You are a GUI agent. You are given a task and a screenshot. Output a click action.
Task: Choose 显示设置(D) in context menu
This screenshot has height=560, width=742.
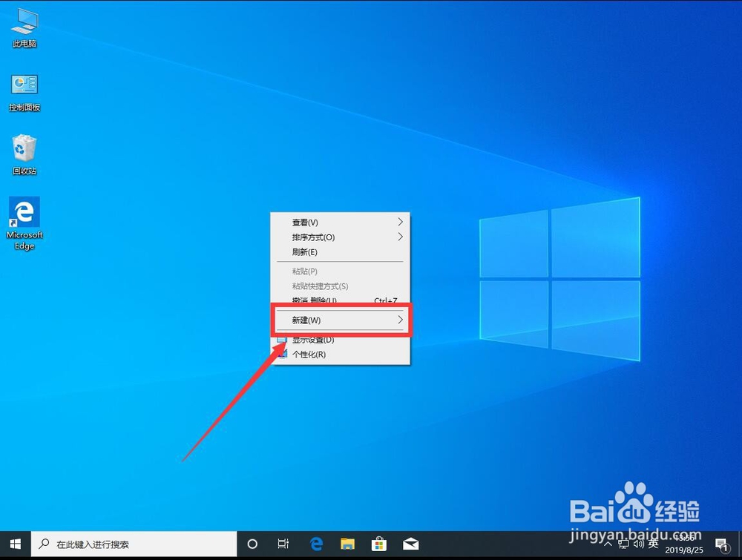(x=341, y=340)
